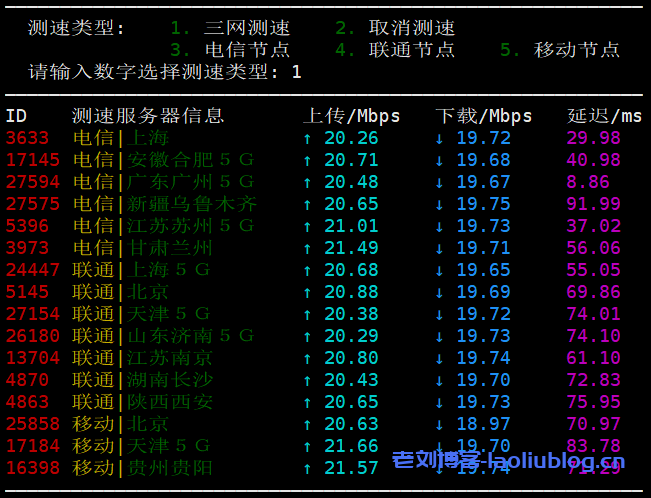This screenshot has width=651, height=498.
Task: Click latency value 72.83
Action: 594,380
